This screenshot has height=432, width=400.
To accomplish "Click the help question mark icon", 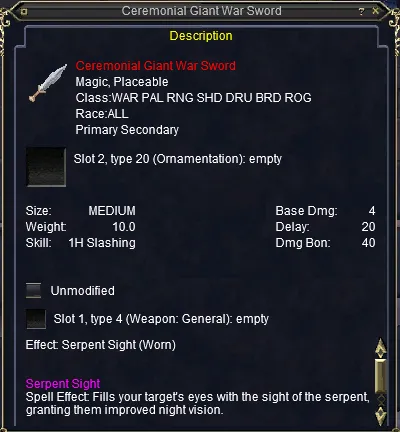I will coord(362,11).
